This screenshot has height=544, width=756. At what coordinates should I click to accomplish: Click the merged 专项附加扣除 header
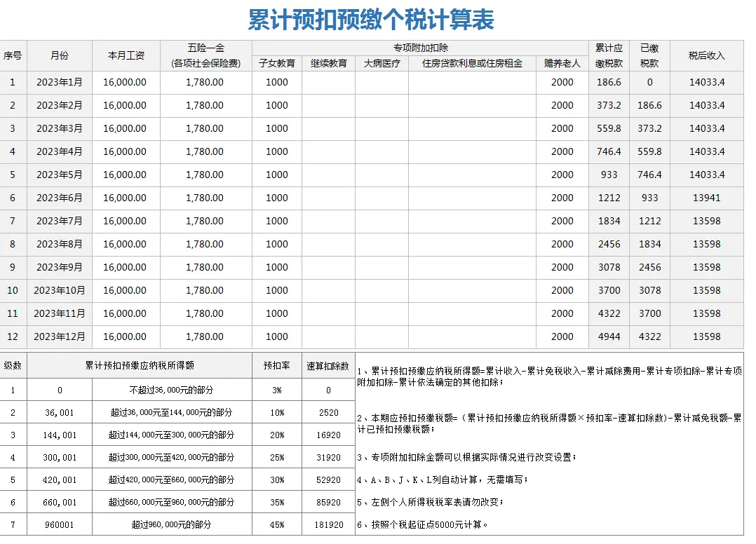420,48
